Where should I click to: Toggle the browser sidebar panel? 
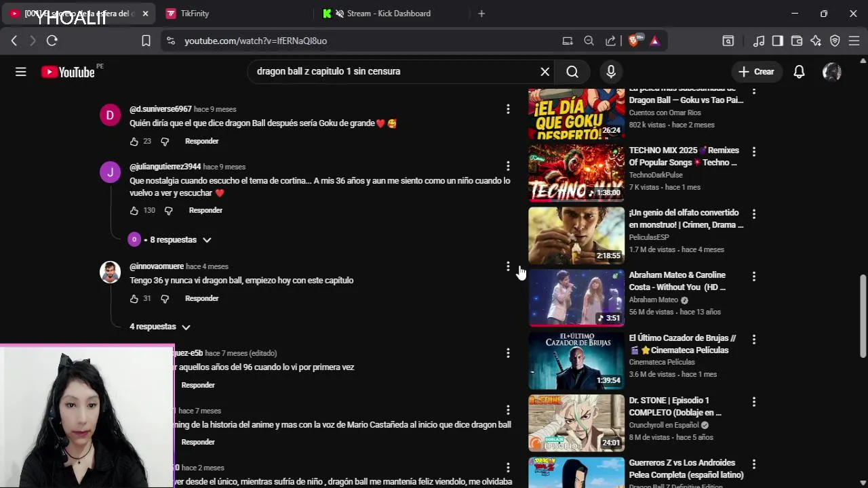point(778,41)
